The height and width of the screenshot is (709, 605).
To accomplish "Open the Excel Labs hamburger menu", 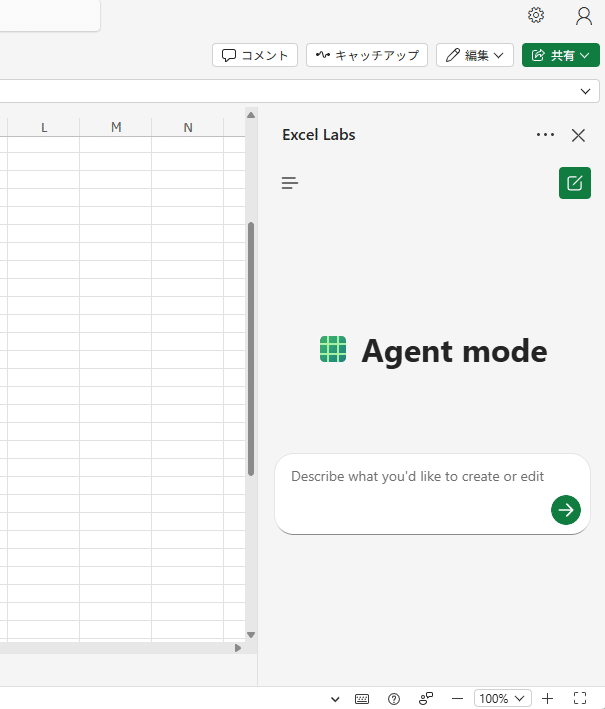I will pos(290,183).
